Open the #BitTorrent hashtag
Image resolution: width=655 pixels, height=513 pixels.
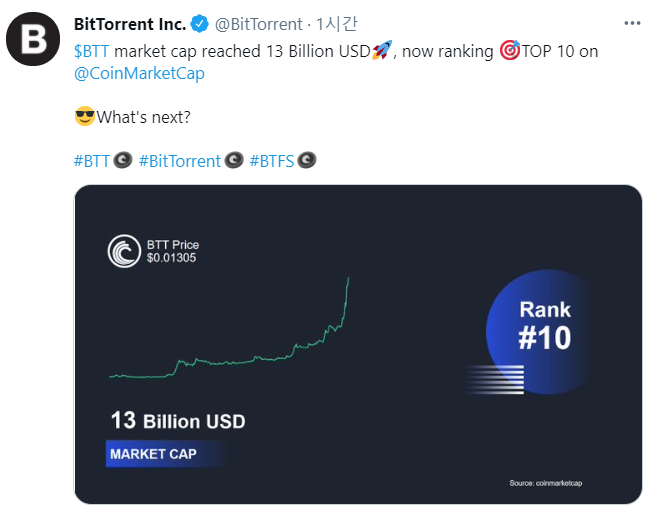(x=180, y=161)
